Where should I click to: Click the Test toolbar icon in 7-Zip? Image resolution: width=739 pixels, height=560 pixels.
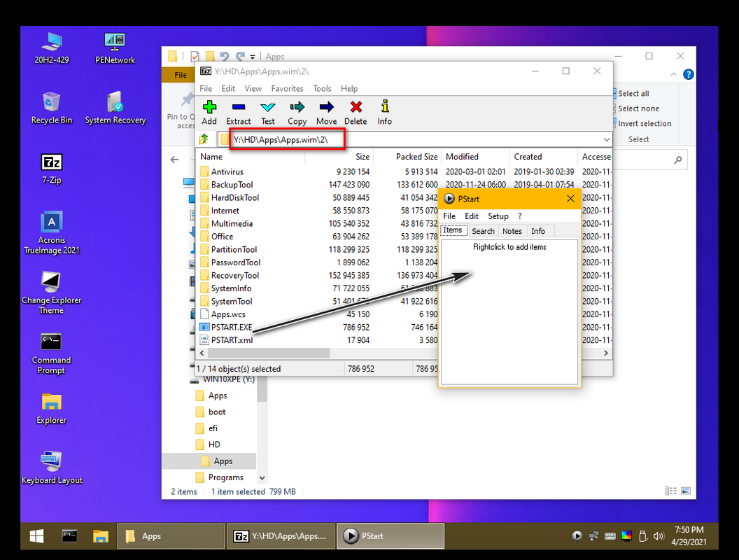(x=268, y=113)
